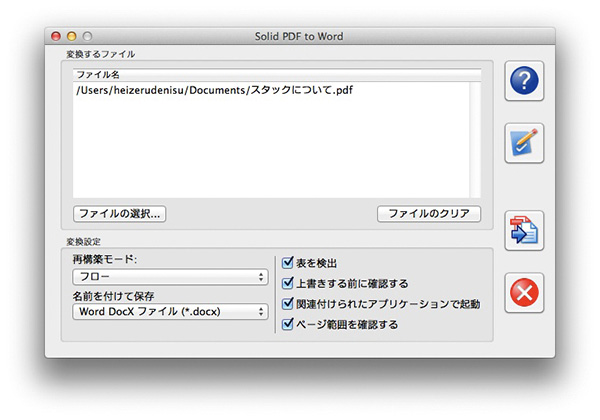The image size is (600, 420).
Task: Zoom the window using the green button
Action: pos(86,37)
